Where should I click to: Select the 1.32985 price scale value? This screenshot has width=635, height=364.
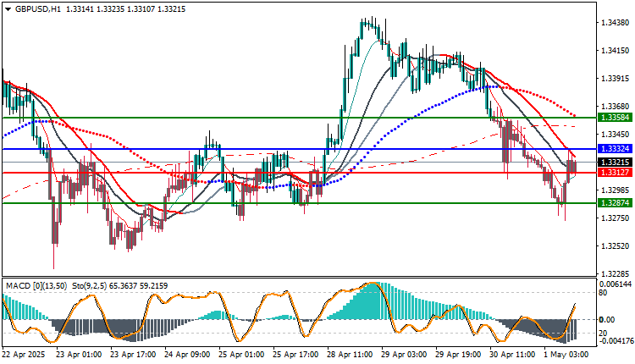[616, 190]
